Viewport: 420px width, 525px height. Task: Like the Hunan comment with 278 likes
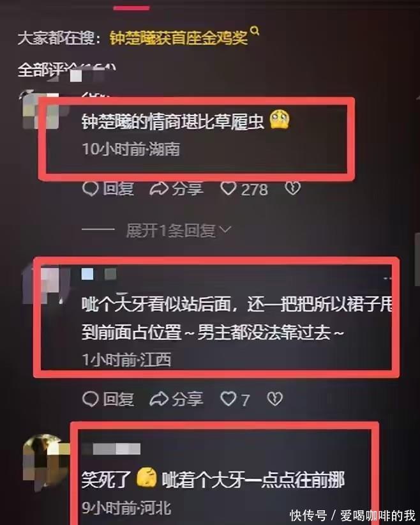tap(229, 189)
